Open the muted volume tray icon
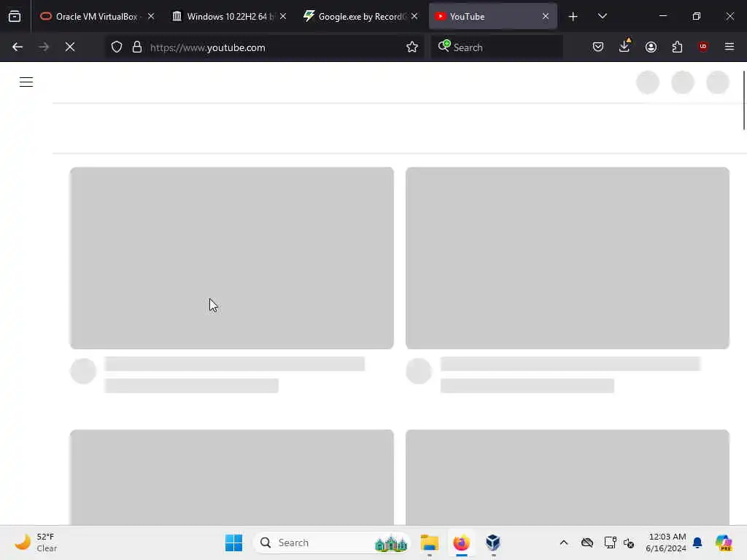The image size is (747, 560). click(x=629, y=542)
